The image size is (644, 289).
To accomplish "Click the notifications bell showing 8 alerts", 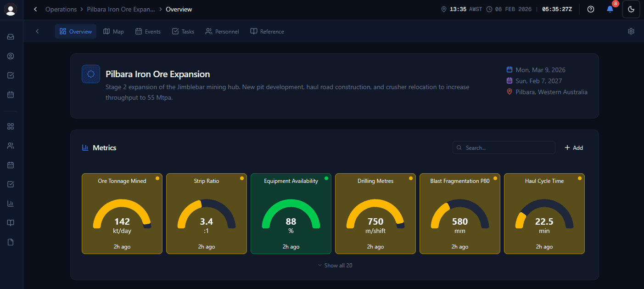I will point(610,9).
